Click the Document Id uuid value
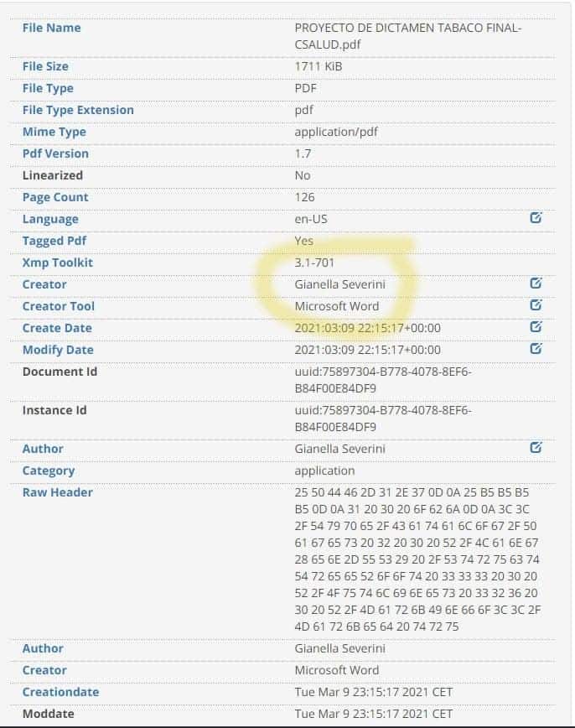This screenshot has width=575, height=728. tap(383, 380)
